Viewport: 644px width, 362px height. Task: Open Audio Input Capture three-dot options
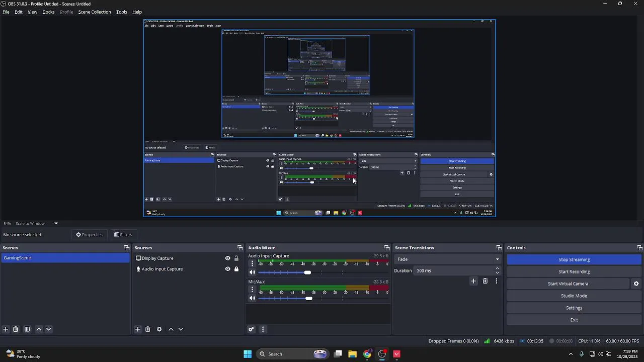[x=252, y=263]
